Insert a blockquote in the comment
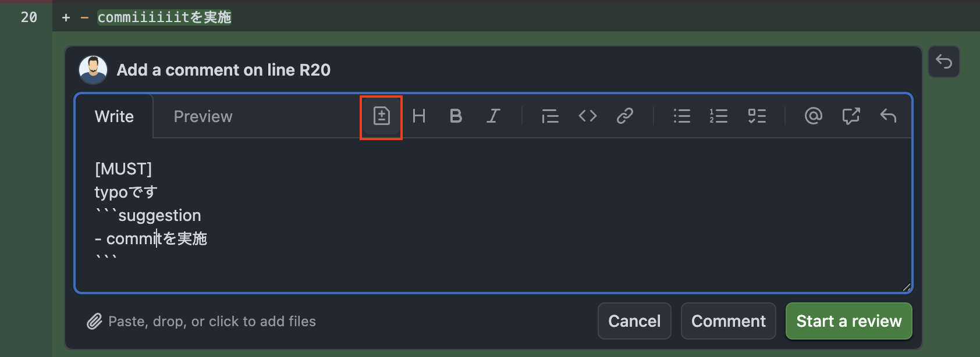This screenshot has height=357, width=980. pos(549,116)
